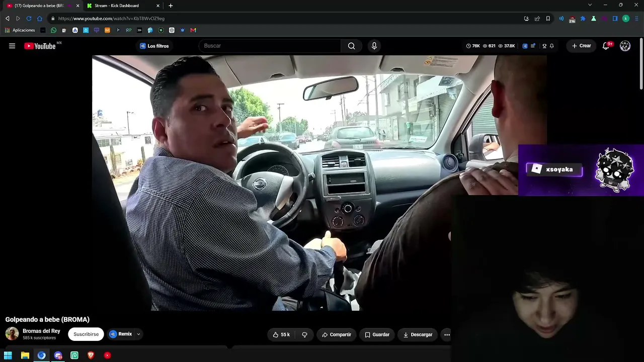
Task: Open the extensions puzzle piece menu
Action: point(583,19)
